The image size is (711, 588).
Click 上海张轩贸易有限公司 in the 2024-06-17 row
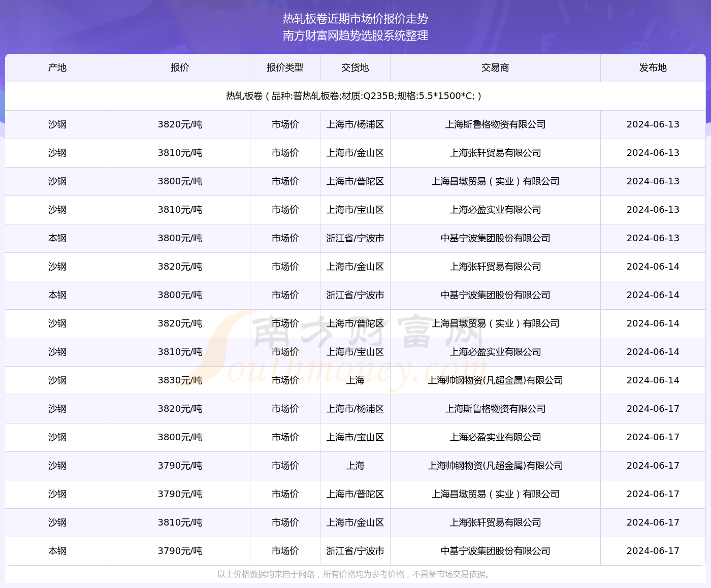point(495,522)
